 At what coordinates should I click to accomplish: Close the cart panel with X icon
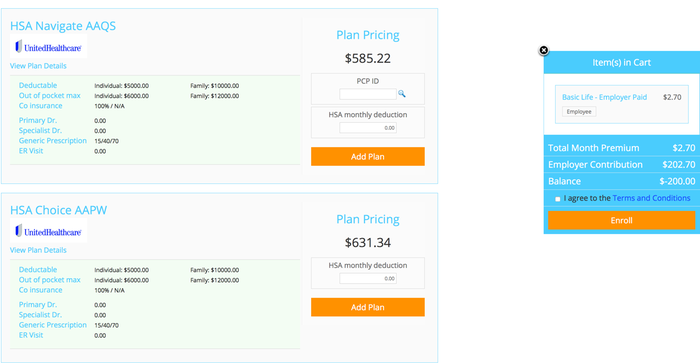543,50
